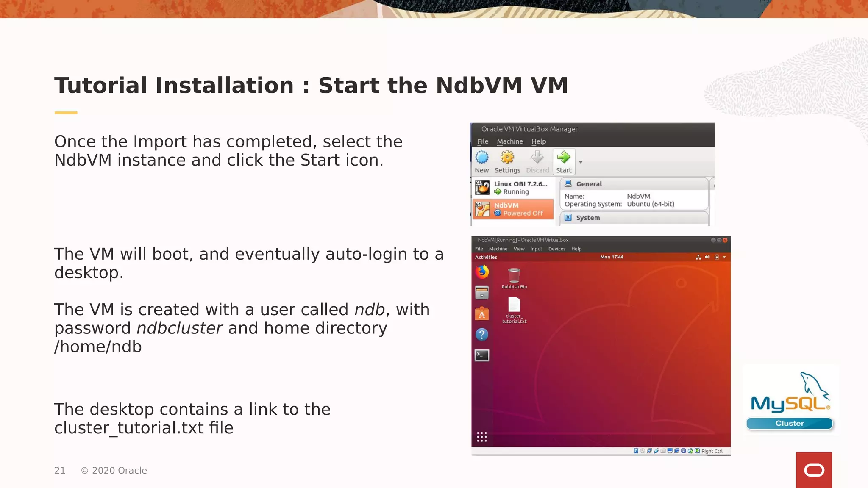Open Machine menu in VirtualBox Manager
This screenshot has width=868, height=488.
[510, 141]
